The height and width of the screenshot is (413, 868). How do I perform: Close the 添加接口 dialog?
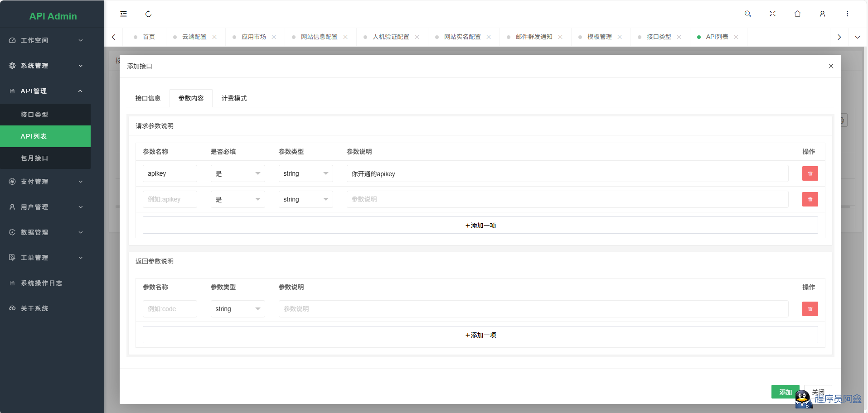pos(830,66)
